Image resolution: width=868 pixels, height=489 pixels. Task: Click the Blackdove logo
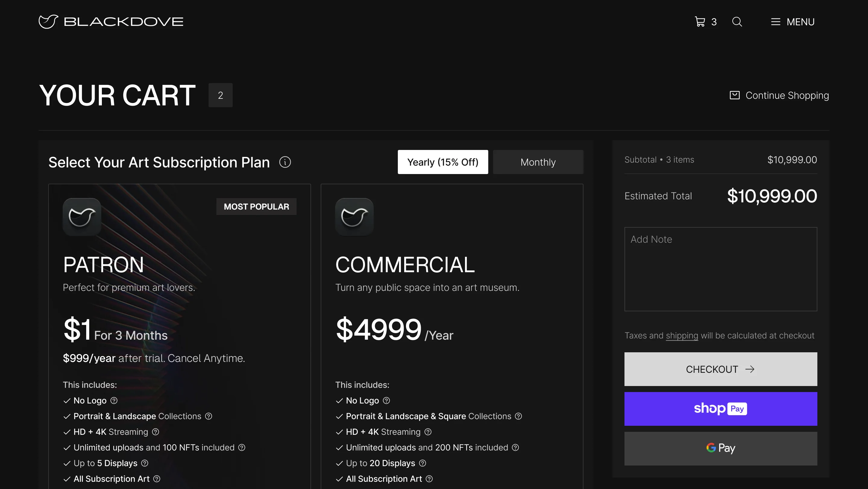click(111, 22)
